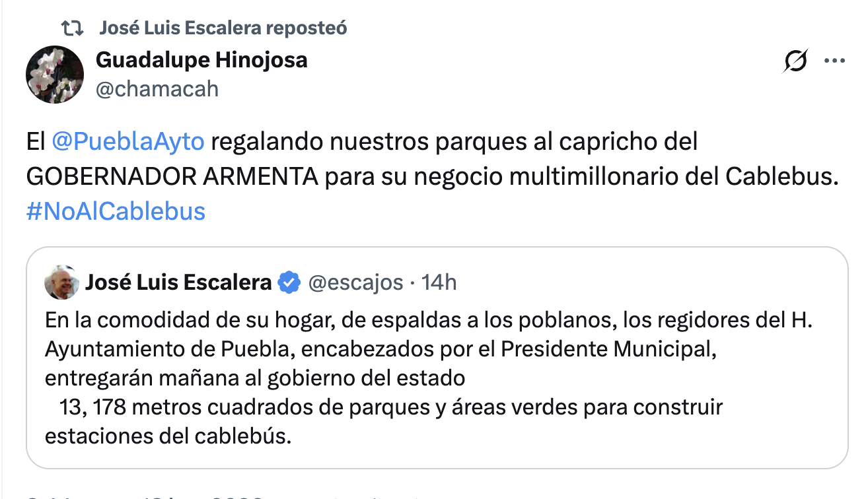This screenshot has width=868, height=499.
Task: Click the @escajos handle in quoted post
Action: coord(355,283)
